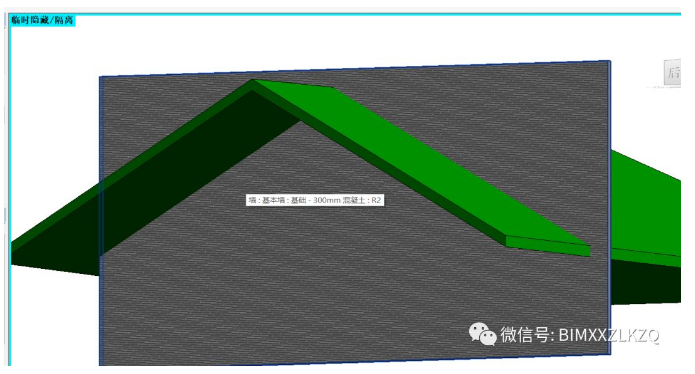Click the wall tooltip reading 基础 - 300mm 混凝土
The image size is (695, 374).
315,200
